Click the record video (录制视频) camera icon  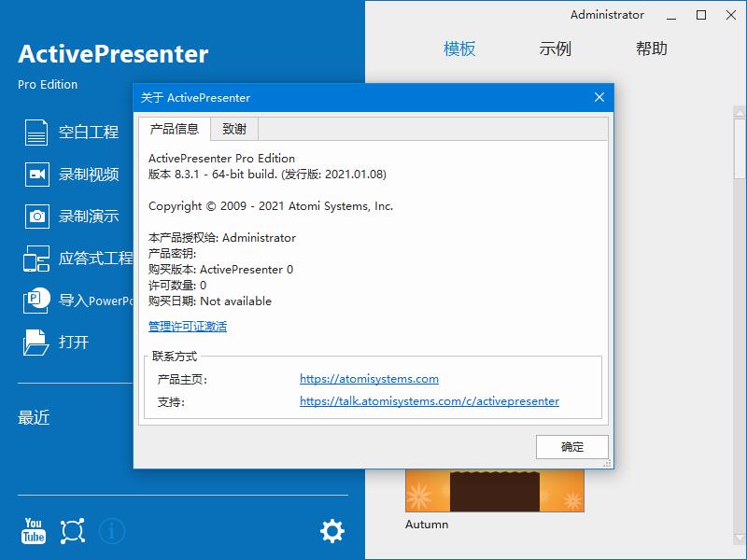coord(36,175)
